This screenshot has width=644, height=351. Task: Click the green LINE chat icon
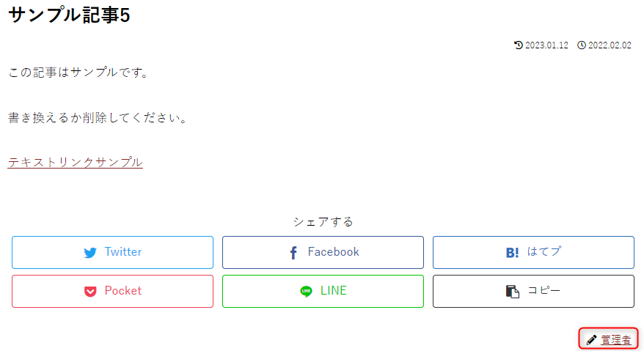pyautogui.click(x=306, y=292)
